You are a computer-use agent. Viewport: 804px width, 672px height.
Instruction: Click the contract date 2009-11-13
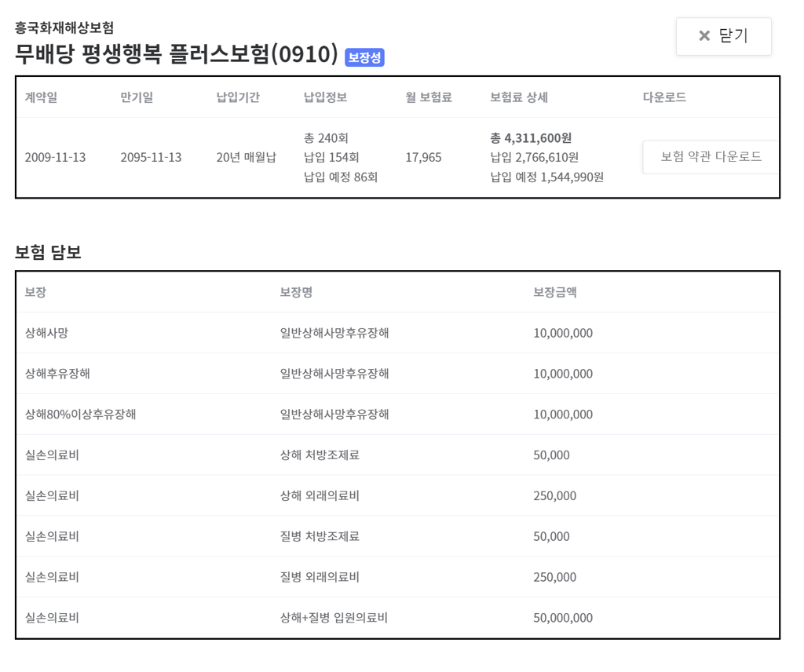click(x=55, y=157)
